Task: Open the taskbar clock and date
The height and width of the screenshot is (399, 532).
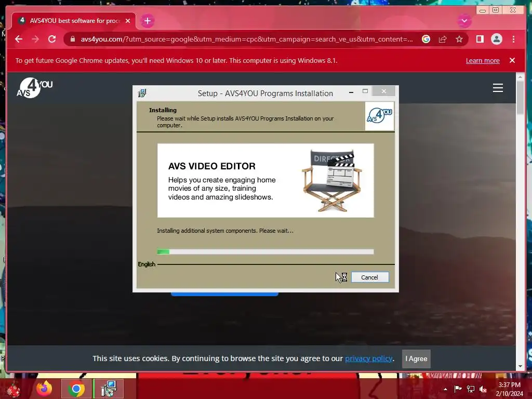Action: [x=509, y=389]
